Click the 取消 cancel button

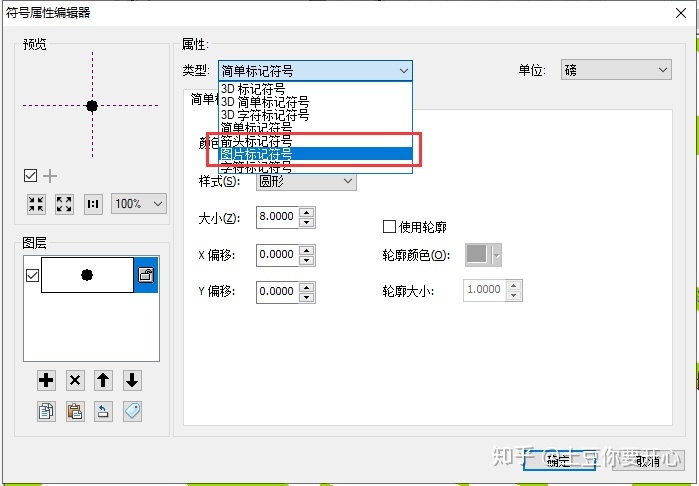(x=648, y=461)
